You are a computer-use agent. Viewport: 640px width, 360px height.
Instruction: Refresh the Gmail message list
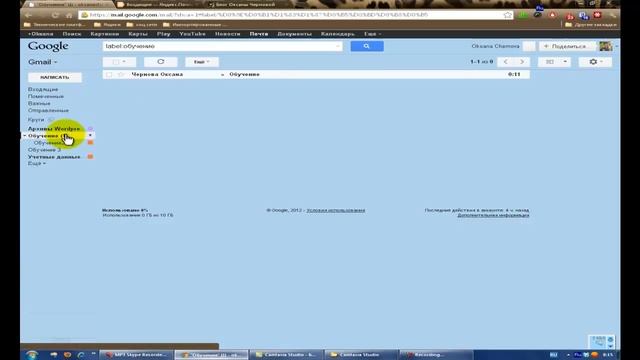tap(161, 62)
